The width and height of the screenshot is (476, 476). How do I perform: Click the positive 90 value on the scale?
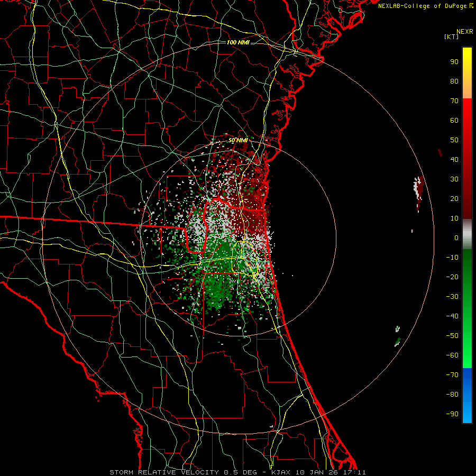click(454, 62)
